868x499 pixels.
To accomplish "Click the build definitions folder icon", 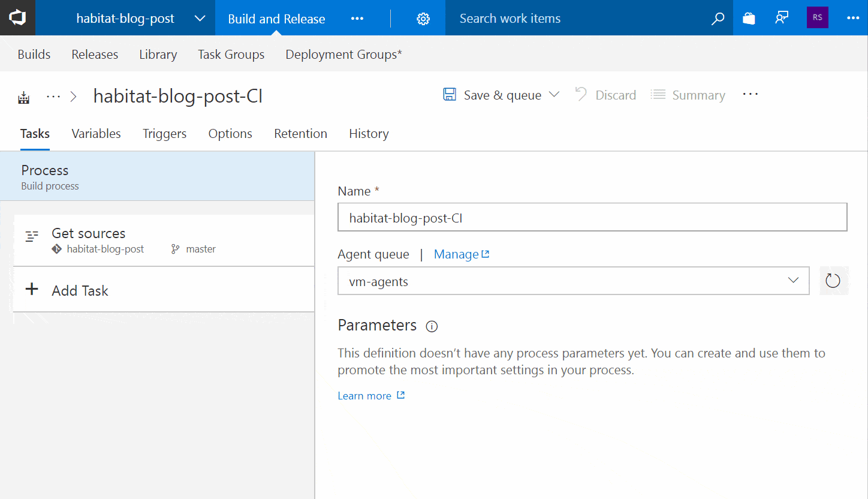I will 24,97.
